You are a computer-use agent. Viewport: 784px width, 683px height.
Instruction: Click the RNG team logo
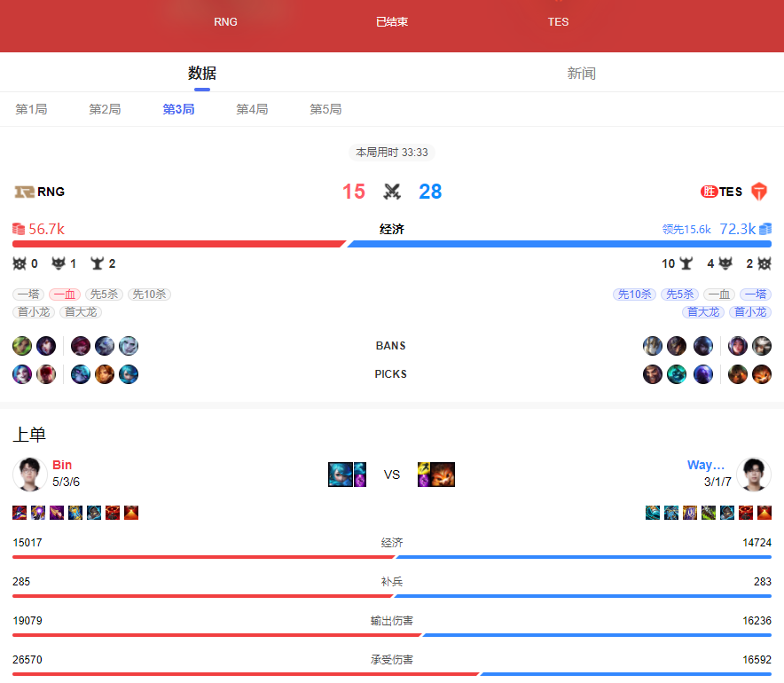[x=24, y=192]
